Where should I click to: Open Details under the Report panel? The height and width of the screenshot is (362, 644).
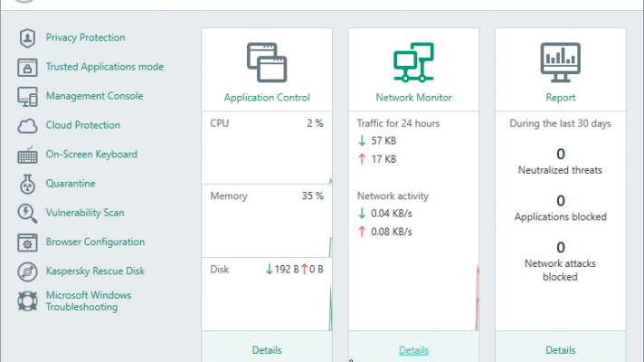tap(560, 350)
